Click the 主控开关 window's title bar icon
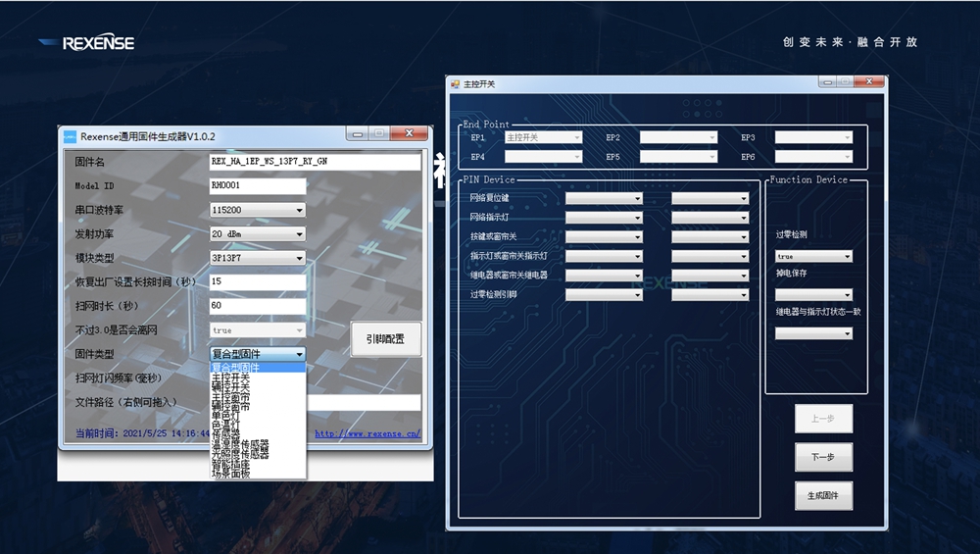This screenshot has height=554, width=980. click(455, 84)
